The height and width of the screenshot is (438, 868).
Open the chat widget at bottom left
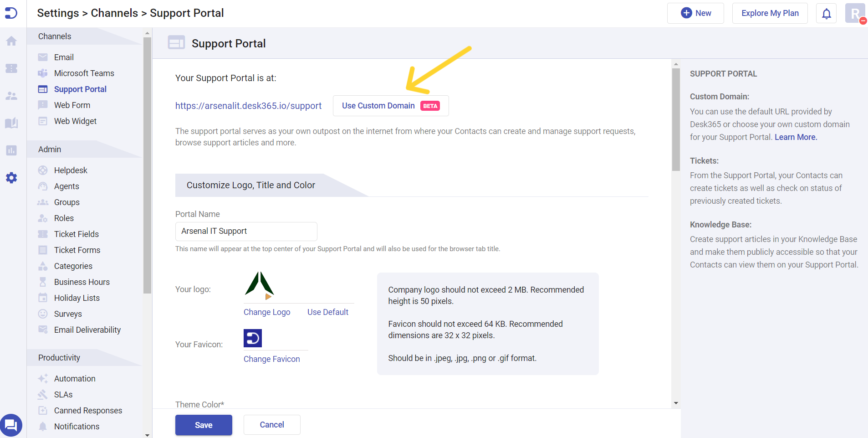[11, 425]
